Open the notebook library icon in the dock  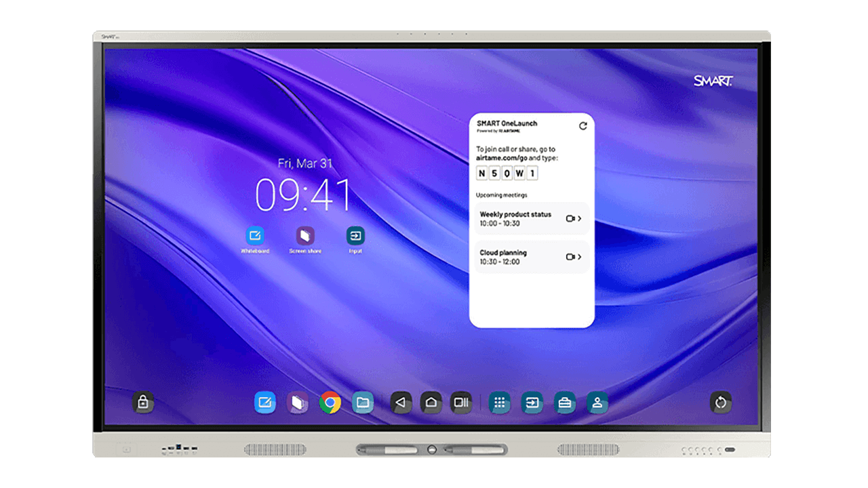[296, 402]
